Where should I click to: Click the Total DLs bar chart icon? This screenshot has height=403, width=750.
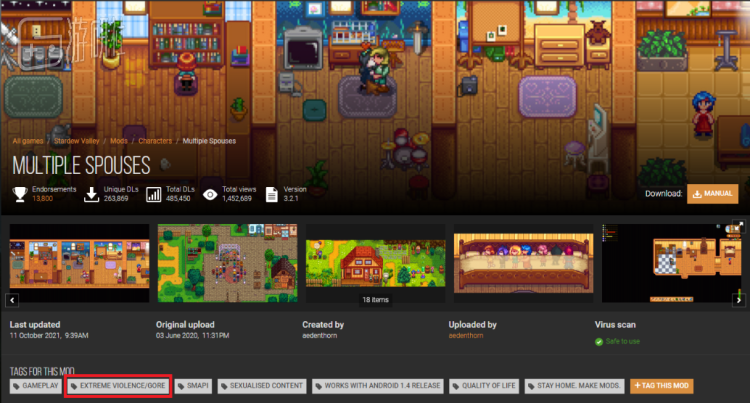point(154,194)
